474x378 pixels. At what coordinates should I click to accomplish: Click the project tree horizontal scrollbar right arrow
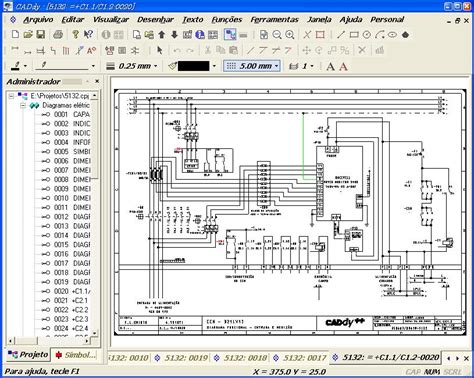pyautogui.click(x=87, y=341)
